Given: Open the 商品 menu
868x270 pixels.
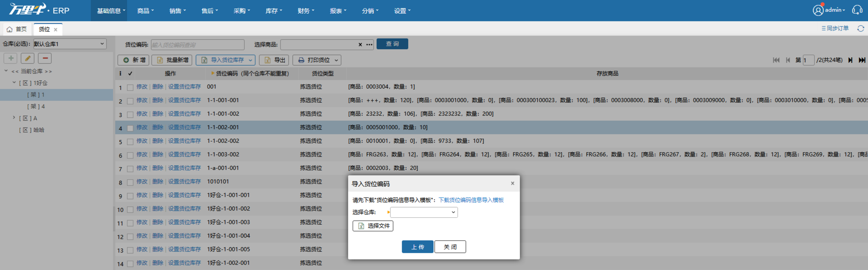Looking at the screenshot, I should [x=145, y=11].
